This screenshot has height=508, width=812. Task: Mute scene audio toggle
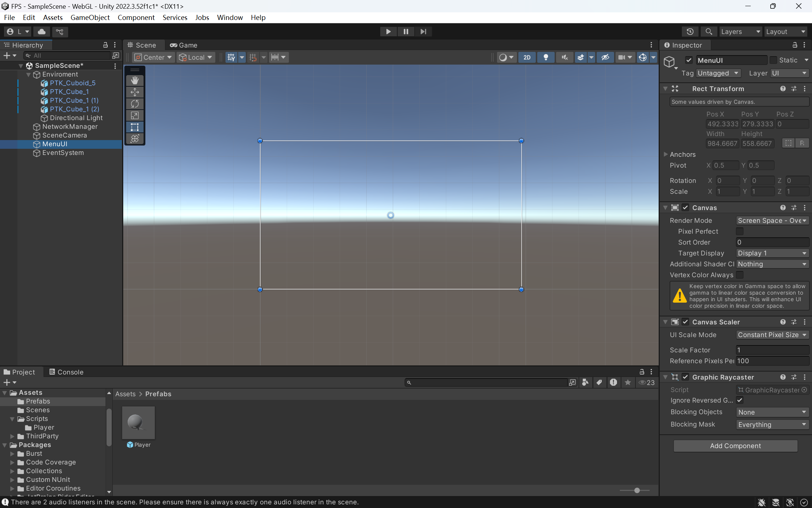tap(564, 57)
